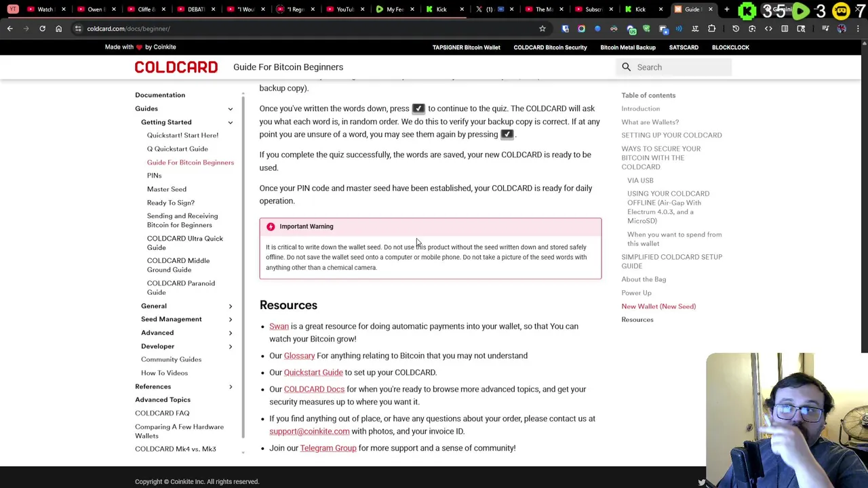Click the COLDCARD logo
868x488 pixels.
click(176, 67)
